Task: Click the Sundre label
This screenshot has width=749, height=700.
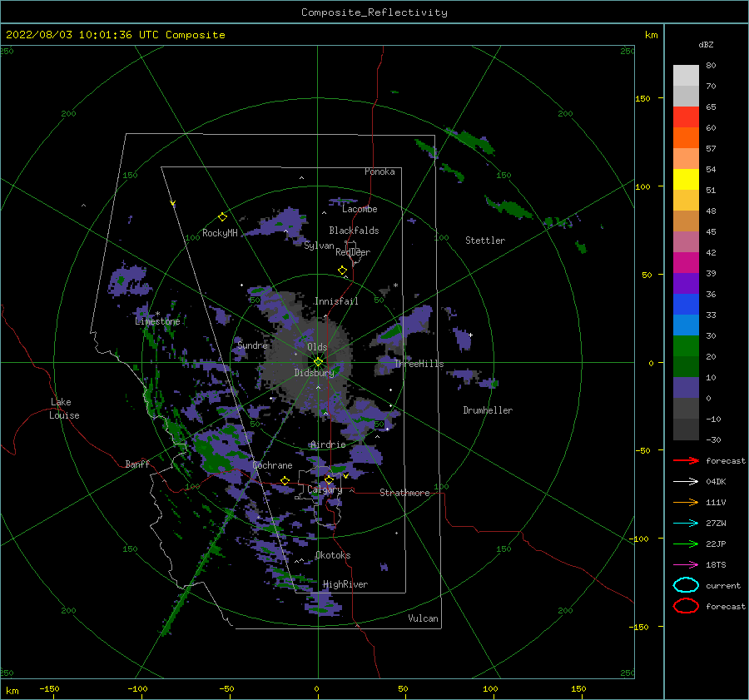Action: pyautogui.click(x=252, y=345)
